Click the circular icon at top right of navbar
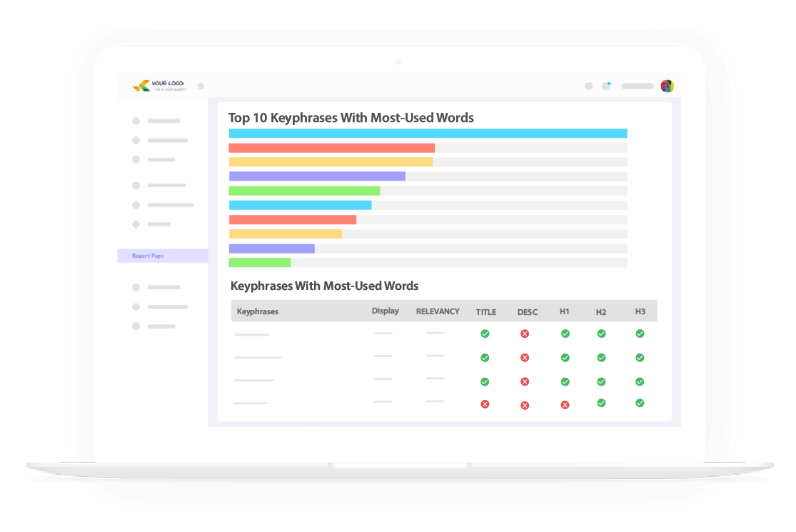This screenshot has width=796, height=532. point(588,86)
